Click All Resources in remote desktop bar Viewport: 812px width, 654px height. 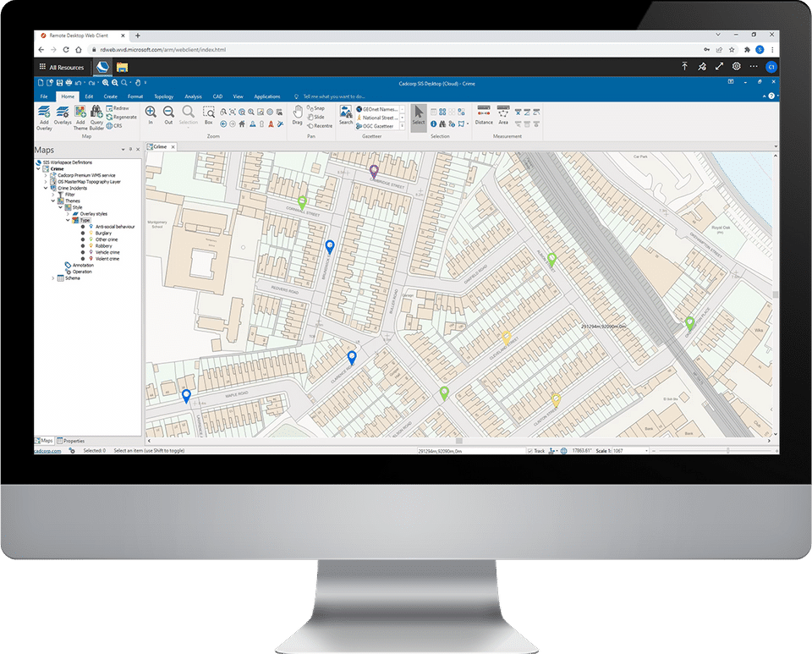pyautogui.click(x=62, y=68)
